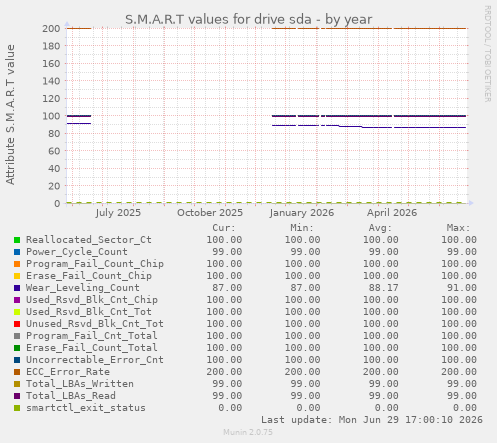
Task: Click the 100 y-axis tick label
Action: tap(51, 116)
